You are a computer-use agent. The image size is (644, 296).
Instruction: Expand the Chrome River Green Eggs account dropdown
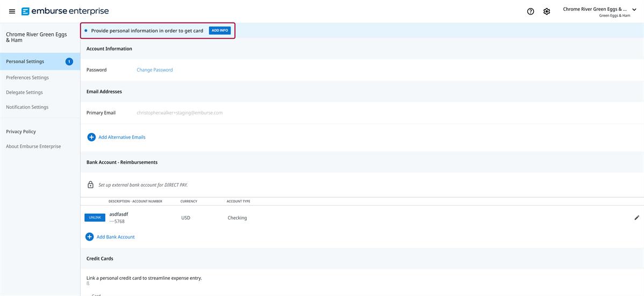pos(634,10)
